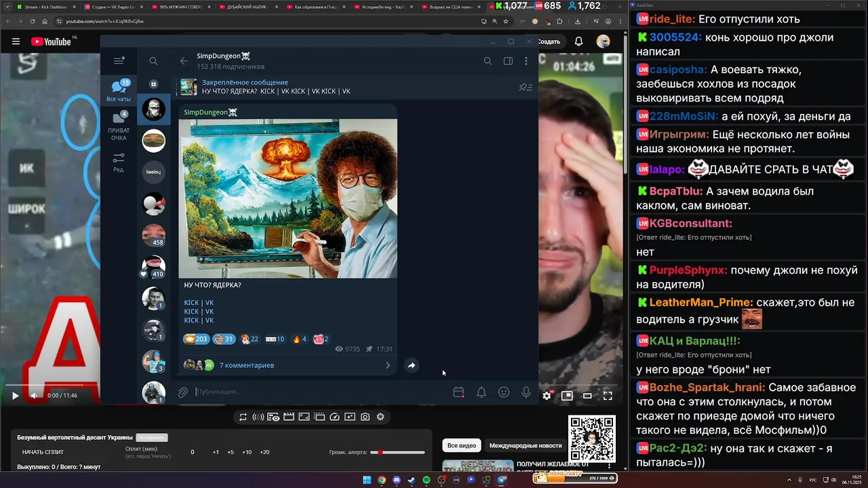Open extension toolbar settings gear
868x488 pixels.
[x=380, y=417]
